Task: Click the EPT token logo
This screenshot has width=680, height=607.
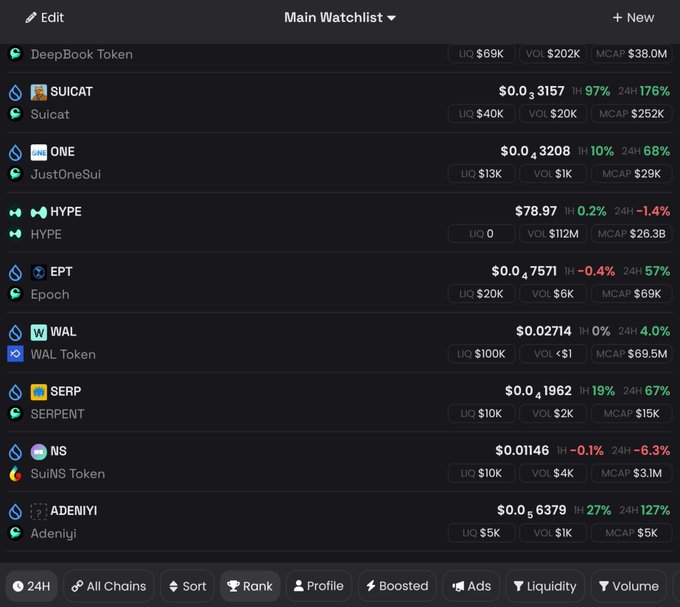Action: [x=39, y=272]
